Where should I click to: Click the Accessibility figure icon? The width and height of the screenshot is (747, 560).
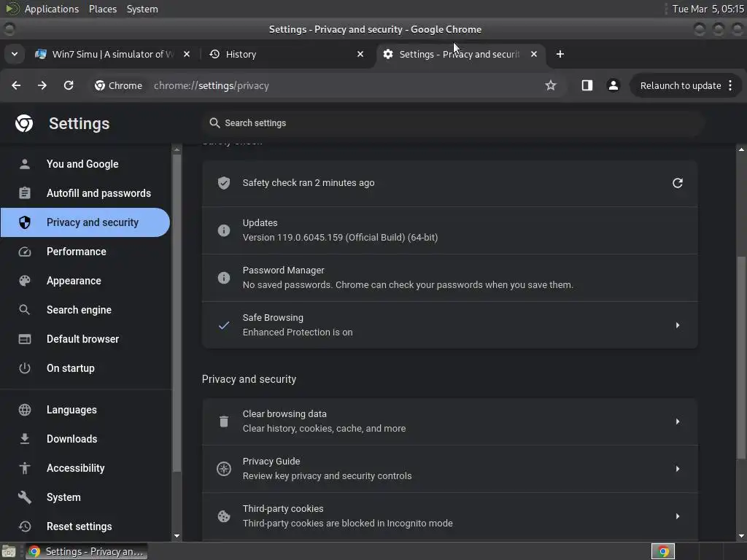pos(25,468)
